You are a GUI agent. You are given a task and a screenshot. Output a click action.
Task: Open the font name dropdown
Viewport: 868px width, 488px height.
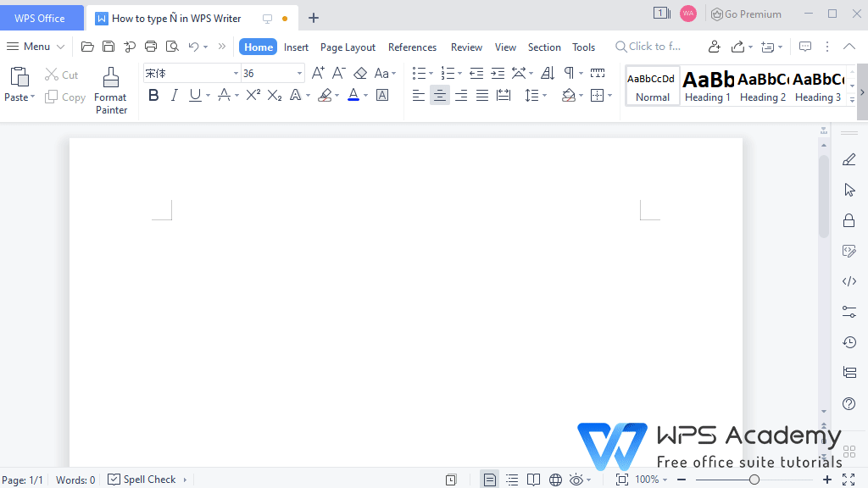236,73
